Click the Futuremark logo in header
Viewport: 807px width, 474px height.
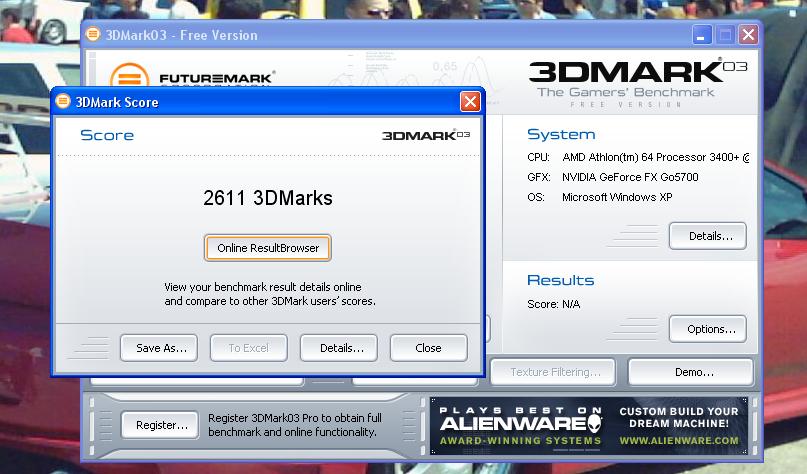point(192,77)
